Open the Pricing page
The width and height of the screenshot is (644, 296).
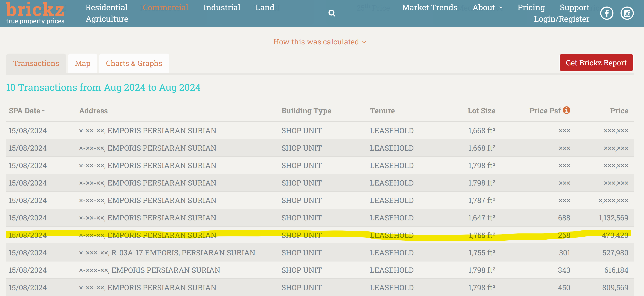point(531,7)
